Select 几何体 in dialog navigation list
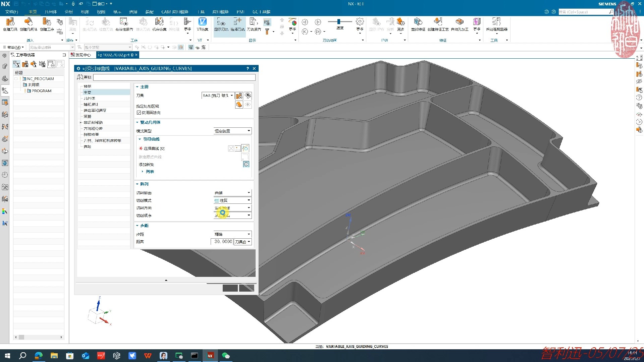The height and width of the screenshot is (362, 644). point(90,98)
